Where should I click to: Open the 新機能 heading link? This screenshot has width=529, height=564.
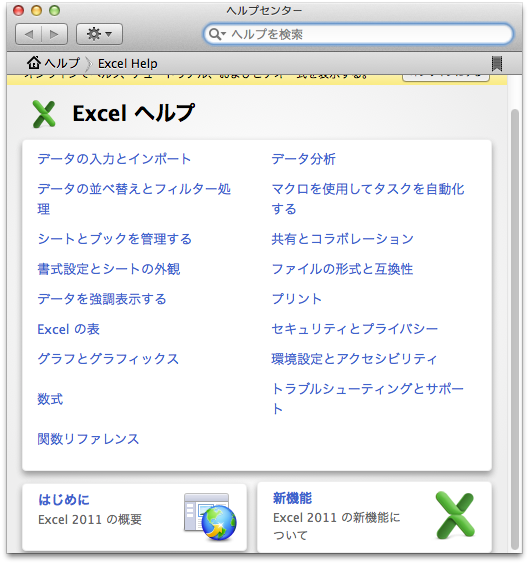[292, 498]
